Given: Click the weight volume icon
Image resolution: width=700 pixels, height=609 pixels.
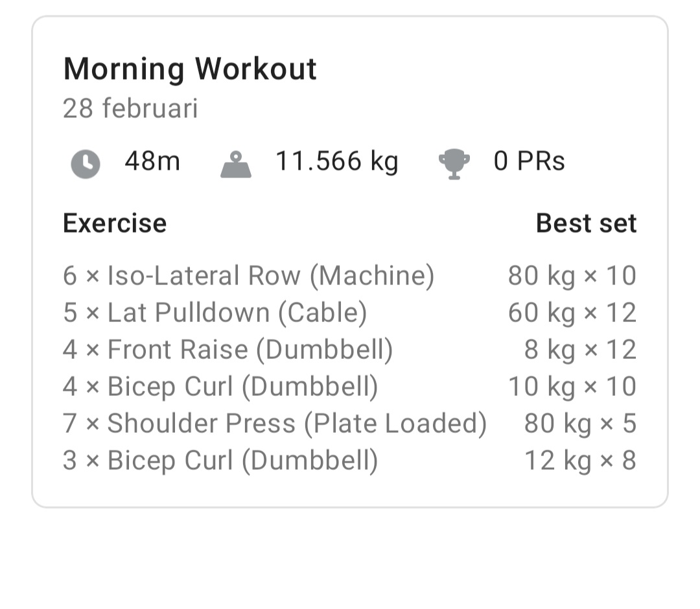Looking at the screenshot, I should click(x=236, y=164).
